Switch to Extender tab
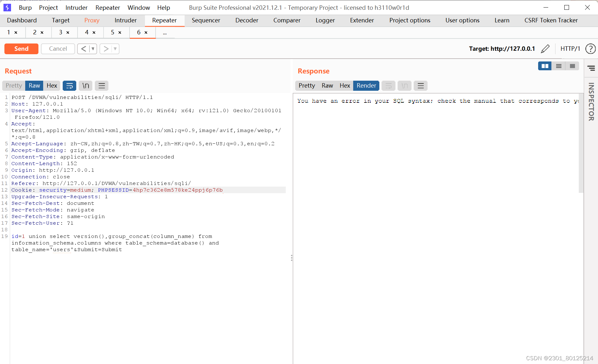Viewport: 598px width, 364px height. coord(362,20)
